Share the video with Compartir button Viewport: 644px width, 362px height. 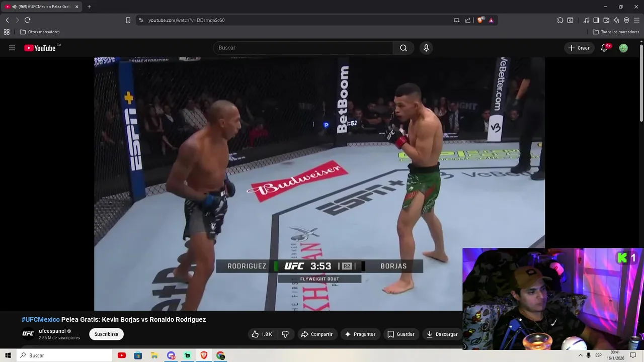point(317,334)
